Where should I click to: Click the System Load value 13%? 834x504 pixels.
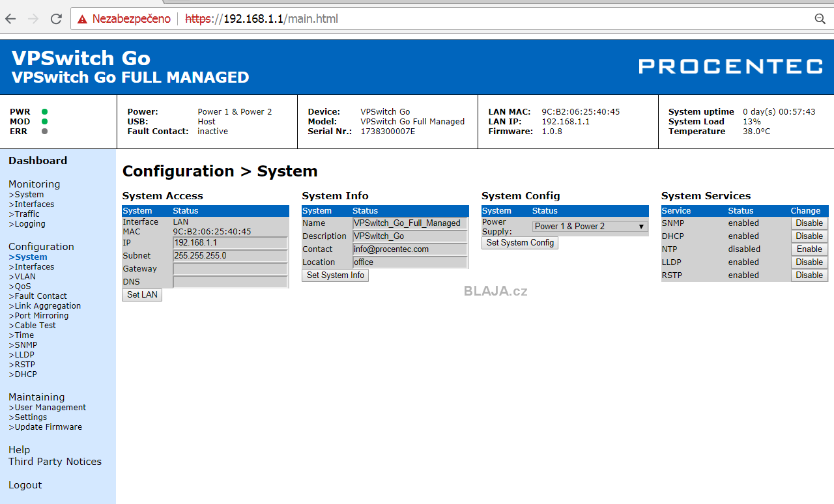point(752,122)
